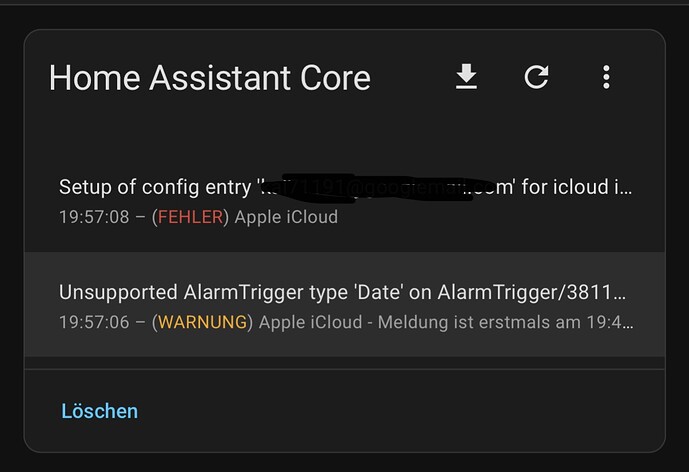Expand the truncated AlarmTrigger/3811… identifier
Viewport: 689px width, 472px height.
[x=531, y=293]
